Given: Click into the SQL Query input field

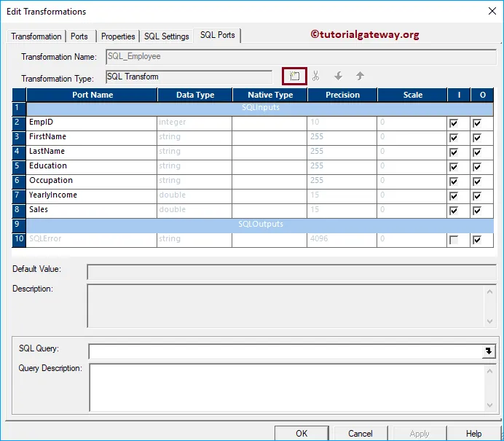Looking at the screenshot, I should click(286, 351).
